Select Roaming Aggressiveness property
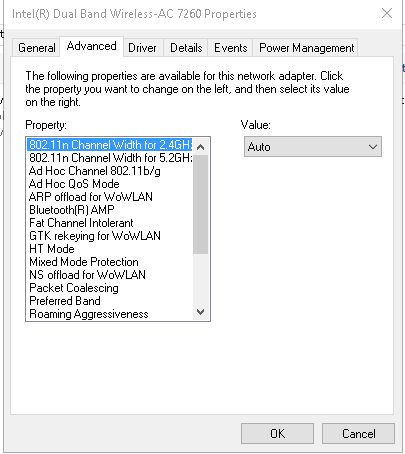 pos(110,314)
